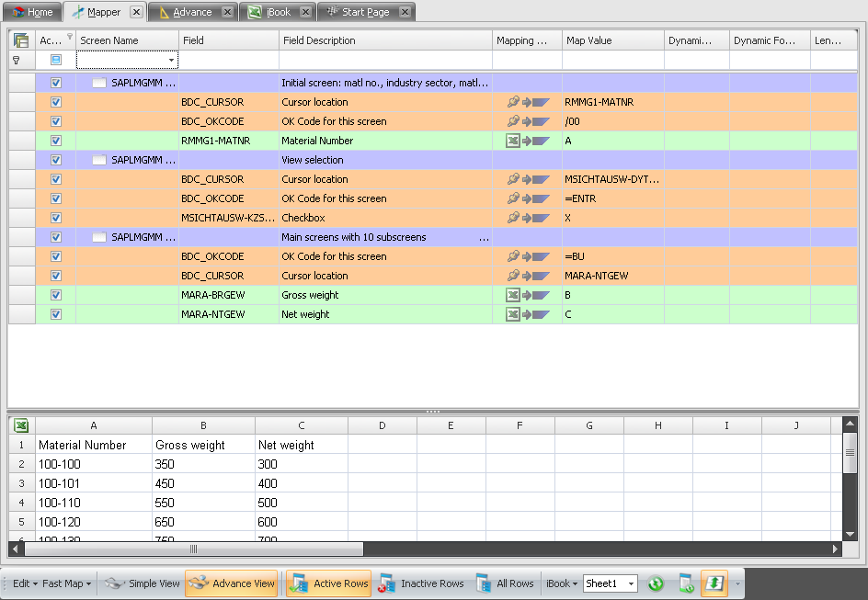Click the green refresh icon beside Sheet1

pos(656,583)
